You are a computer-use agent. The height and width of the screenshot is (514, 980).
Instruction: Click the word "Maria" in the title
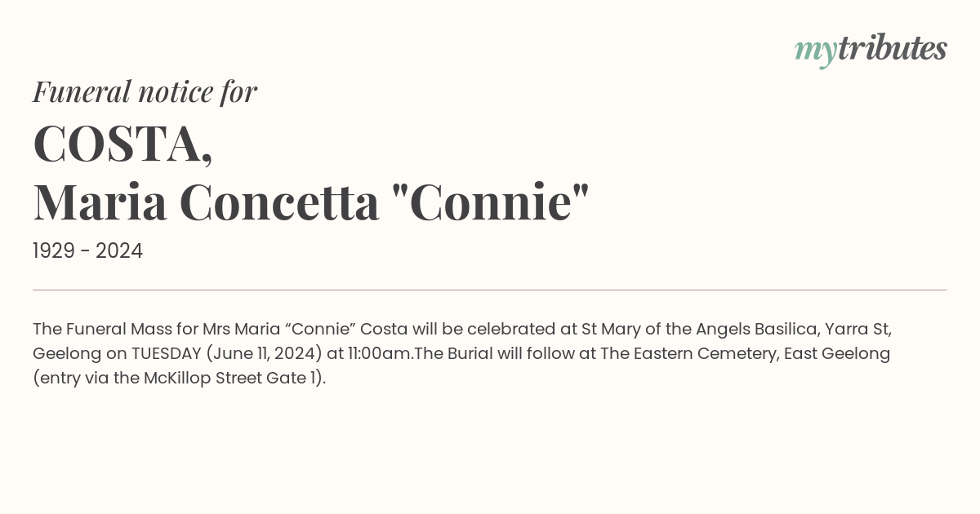pos(100,202)
